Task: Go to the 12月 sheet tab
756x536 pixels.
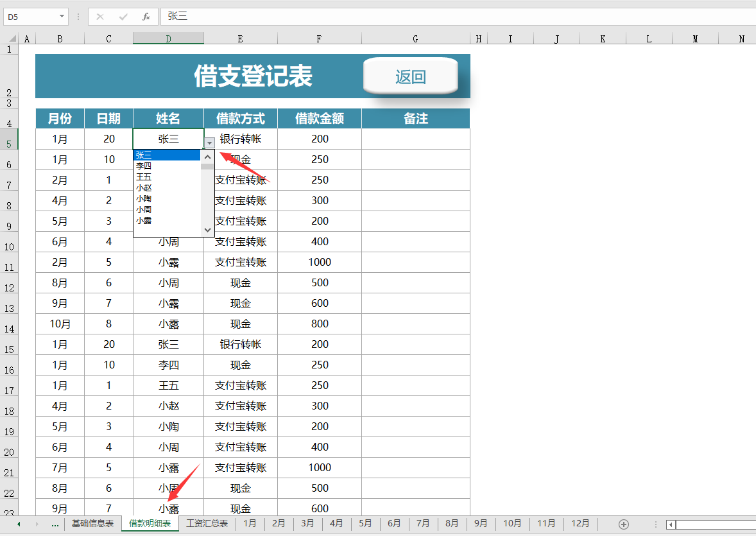Action: [580, 524]
